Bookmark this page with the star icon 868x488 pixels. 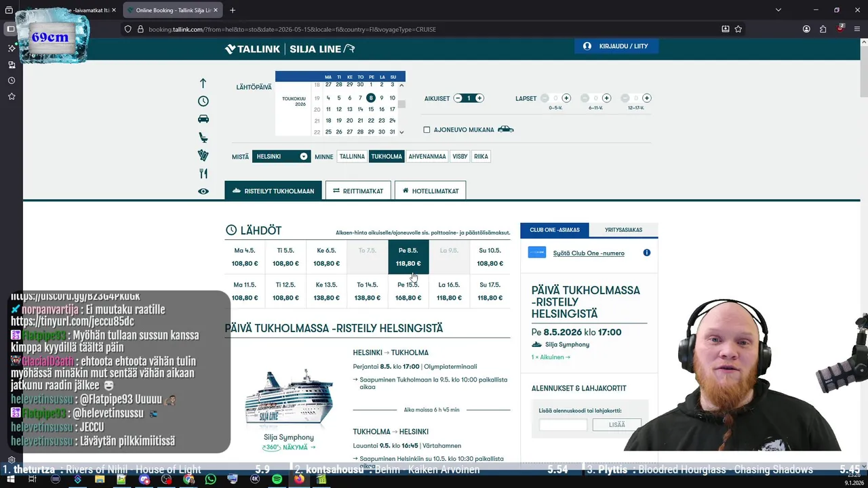738,29
